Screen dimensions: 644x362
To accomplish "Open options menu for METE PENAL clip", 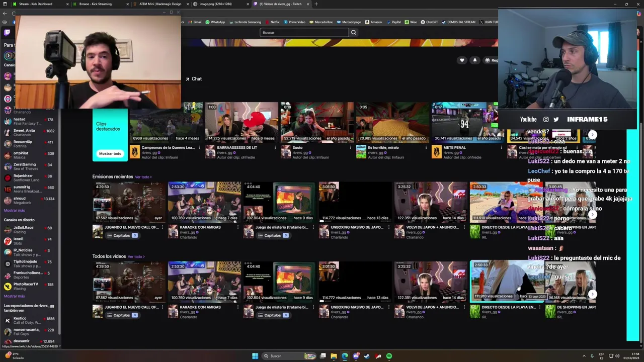I will tap(501, 148).
